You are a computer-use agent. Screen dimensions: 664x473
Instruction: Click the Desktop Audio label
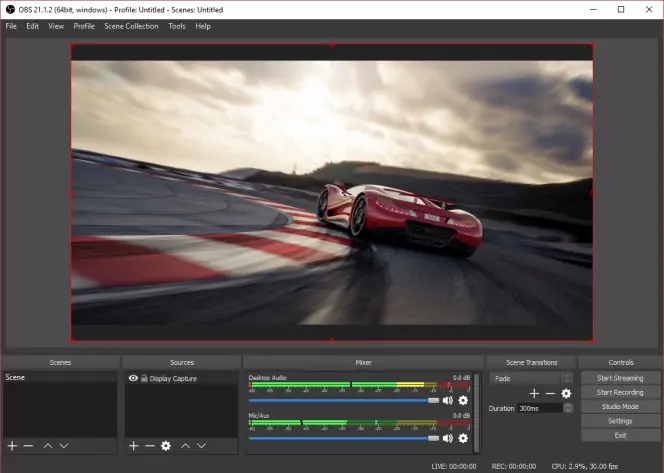pos(267,378)
